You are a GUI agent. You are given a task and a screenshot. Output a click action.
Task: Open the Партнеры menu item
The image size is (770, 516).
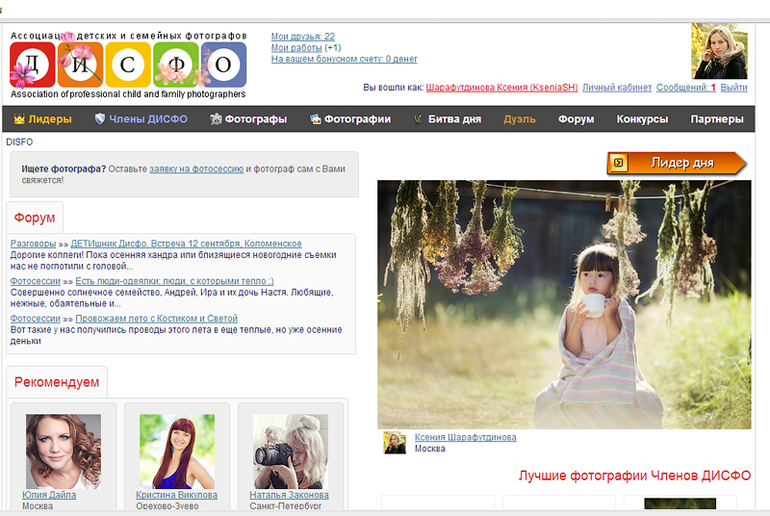[716, 119]
